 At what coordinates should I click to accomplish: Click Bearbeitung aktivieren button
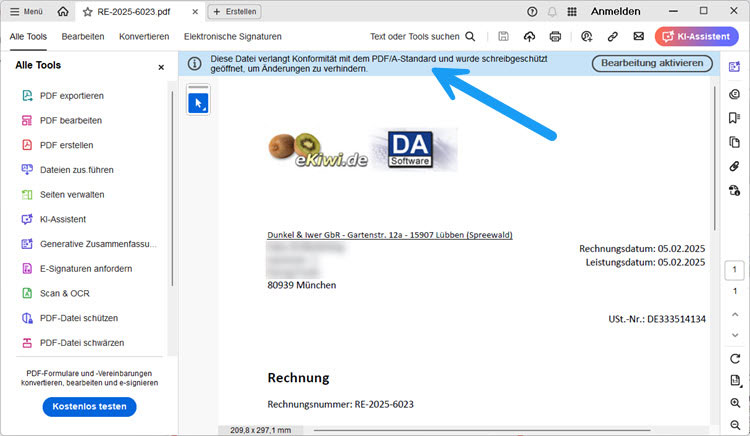(652, 63)
